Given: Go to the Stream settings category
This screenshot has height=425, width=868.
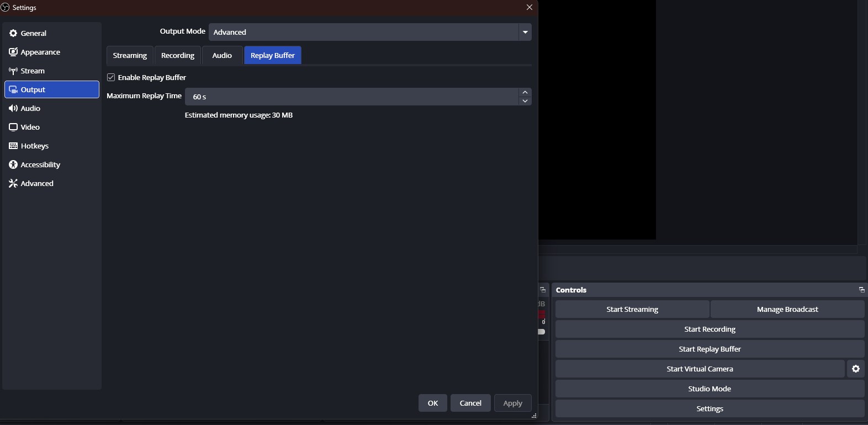Looking at the screenshot, I should point(52,71).
